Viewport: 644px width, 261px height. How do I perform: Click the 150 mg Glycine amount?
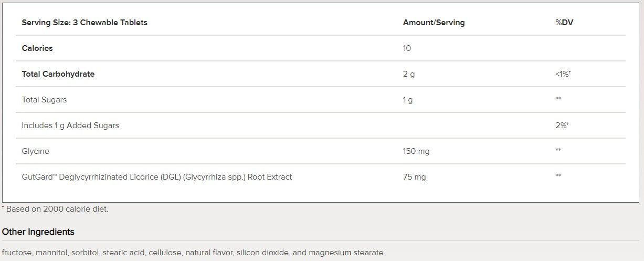click(416, 151)
